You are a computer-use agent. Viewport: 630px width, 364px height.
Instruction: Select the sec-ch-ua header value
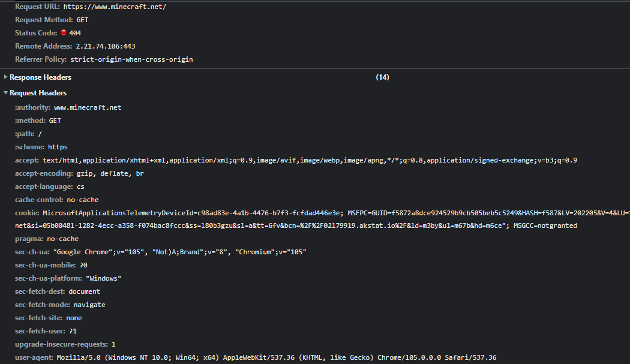[179, 252]
